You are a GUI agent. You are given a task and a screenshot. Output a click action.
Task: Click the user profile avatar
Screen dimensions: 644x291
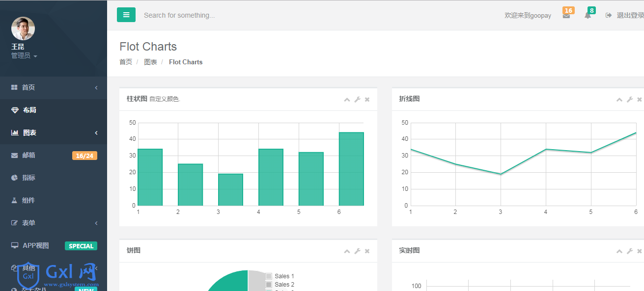click(23, 28)
